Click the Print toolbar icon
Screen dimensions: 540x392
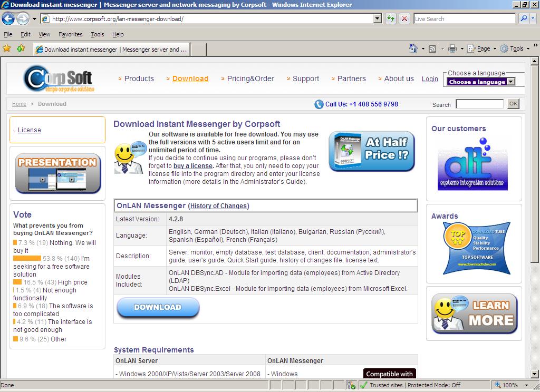[452, 48]
